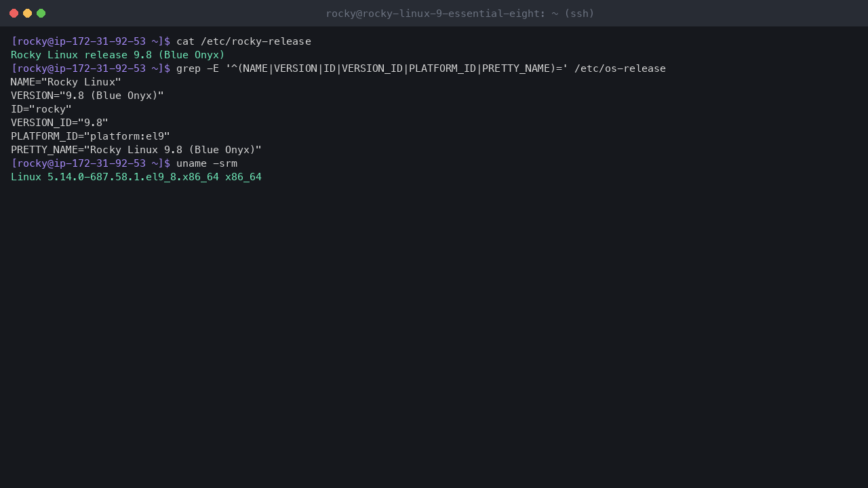
Task: Click the PRETTY_NAME output line
Action: (136, 150)
